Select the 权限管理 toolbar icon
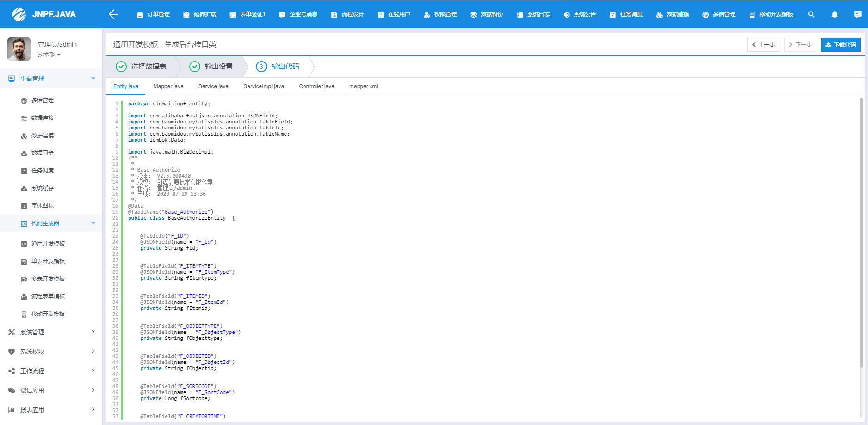The height and width of the screenshot is (425, 868). [440, 14]
